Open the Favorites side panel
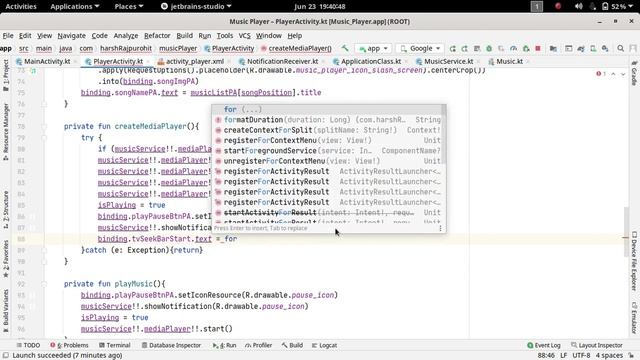Viewport: 640px width, 360px height. [x=6, y=259]
